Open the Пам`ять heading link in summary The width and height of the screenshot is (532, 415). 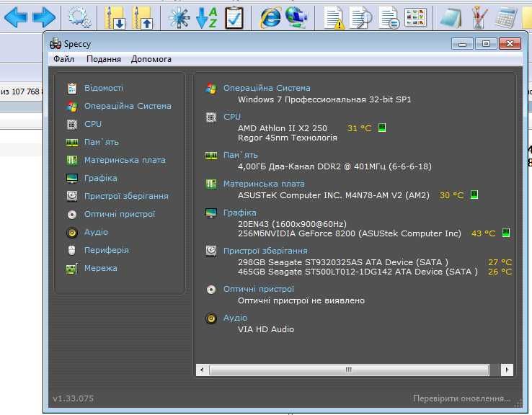[240, 155]
